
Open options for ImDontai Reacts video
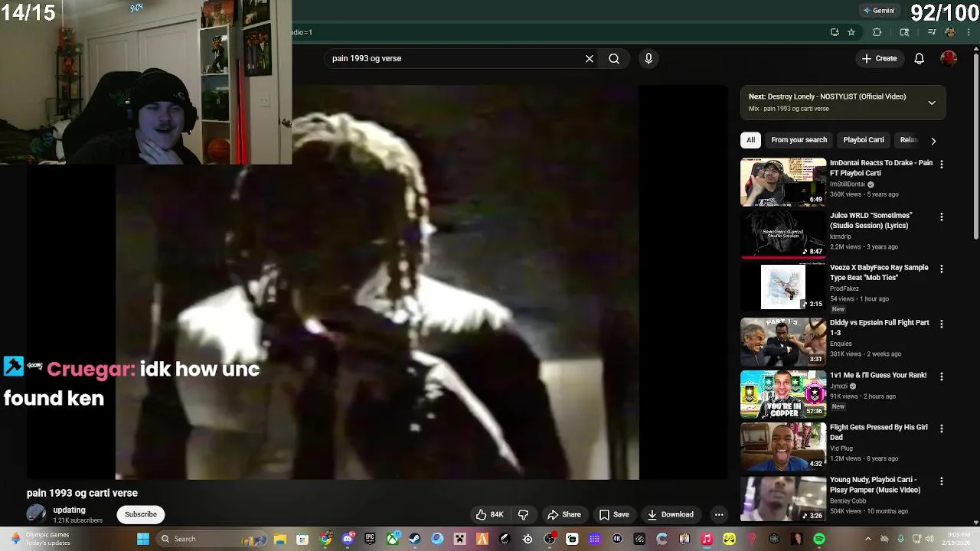[942, 164]
